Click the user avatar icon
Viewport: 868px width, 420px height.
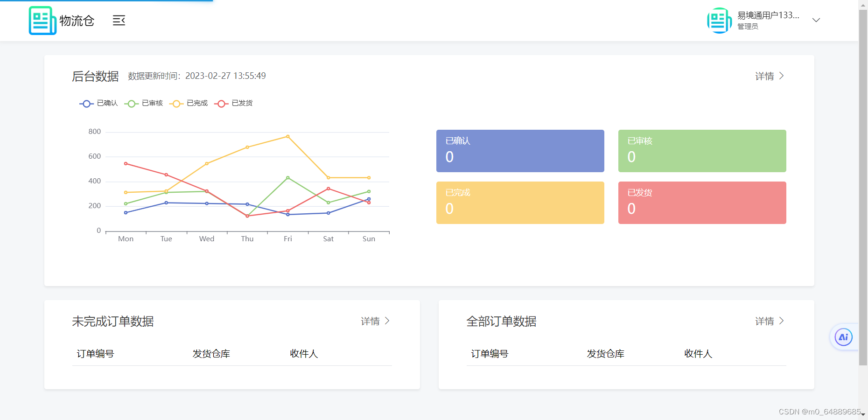click(x=719, y=21)
